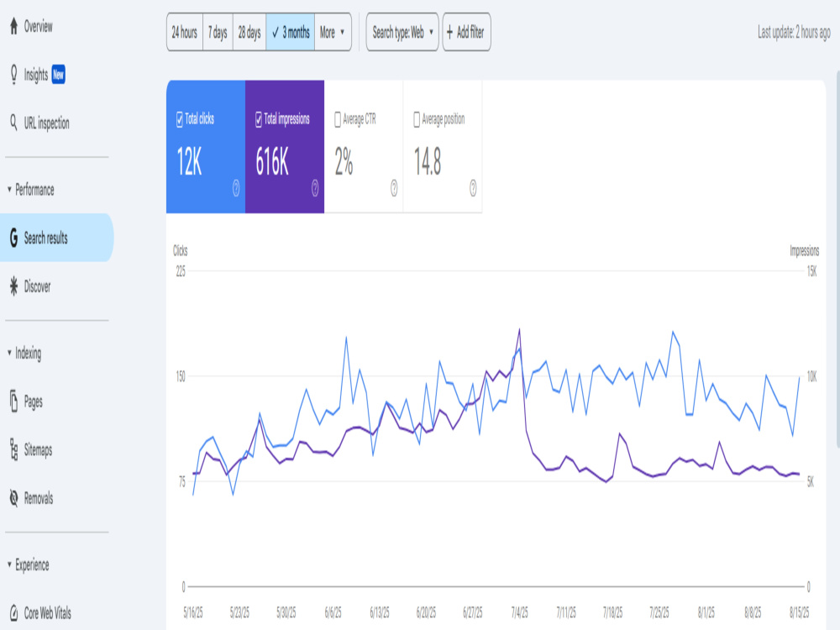Click the Core Web Vitals gauge icon
Screen dimensions: 840x630
click(x=14, y=613)
